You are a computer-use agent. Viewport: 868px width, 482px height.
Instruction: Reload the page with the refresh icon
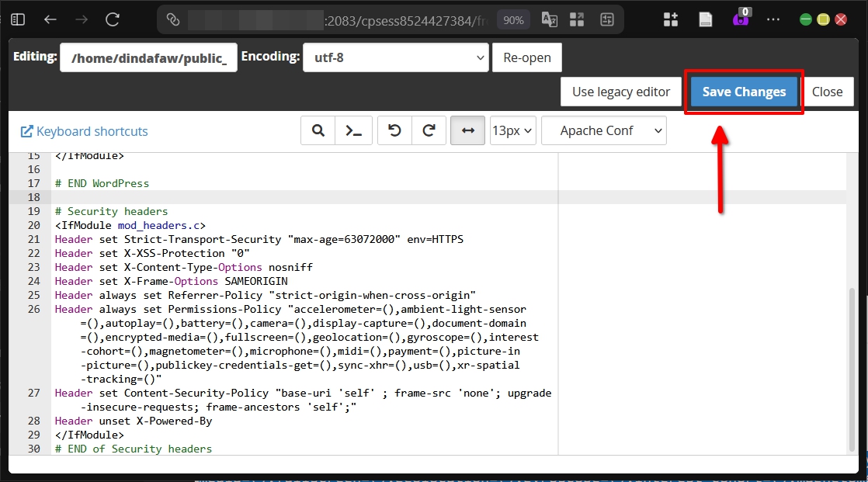coord(111,19)
